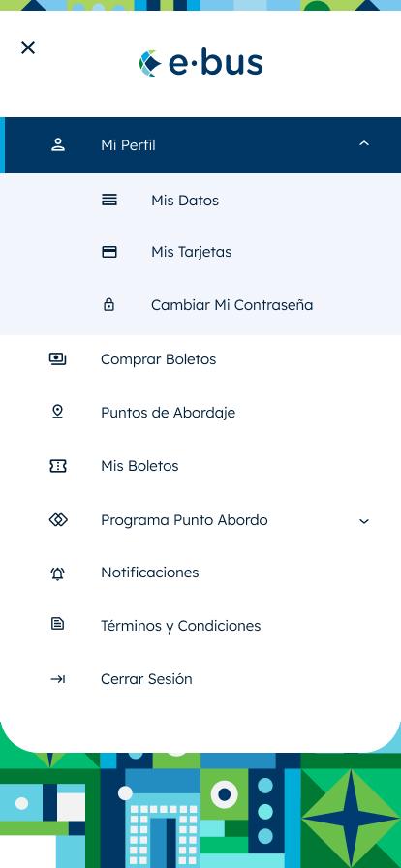
Task: Click the credit card icon for Mis Tarjetas
Action: pyautogui.click(x=109, y=252)
